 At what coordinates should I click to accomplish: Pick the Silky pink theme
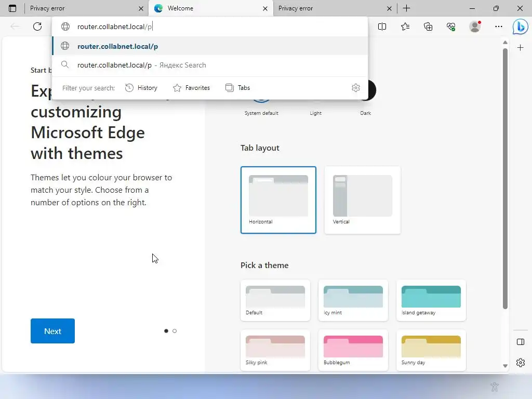(275, 350)
